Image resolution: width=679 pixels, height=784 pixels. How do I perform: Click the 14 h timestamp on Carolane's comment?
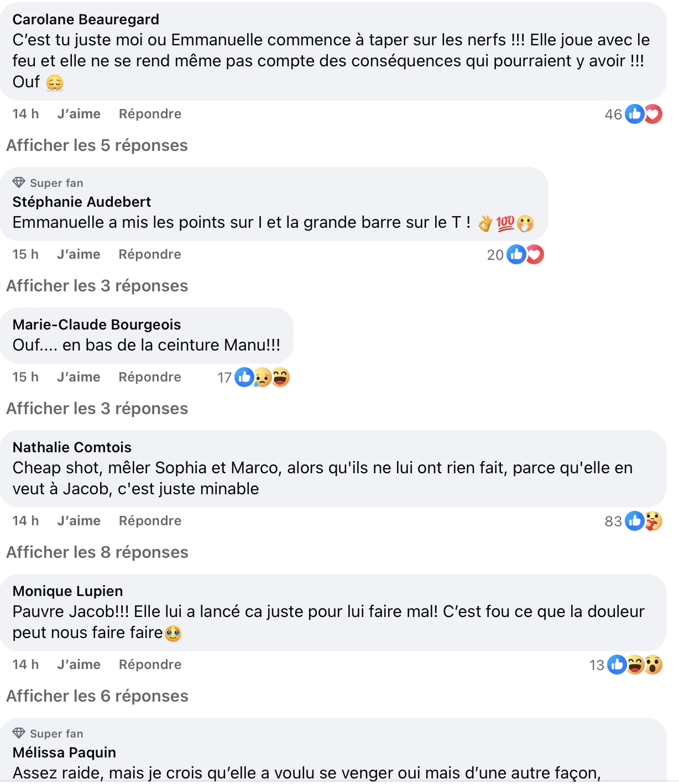25,114
